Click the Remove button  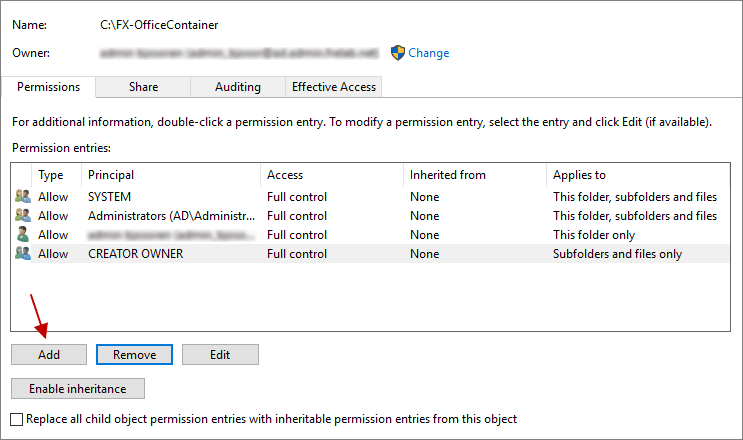click(134, 355)
